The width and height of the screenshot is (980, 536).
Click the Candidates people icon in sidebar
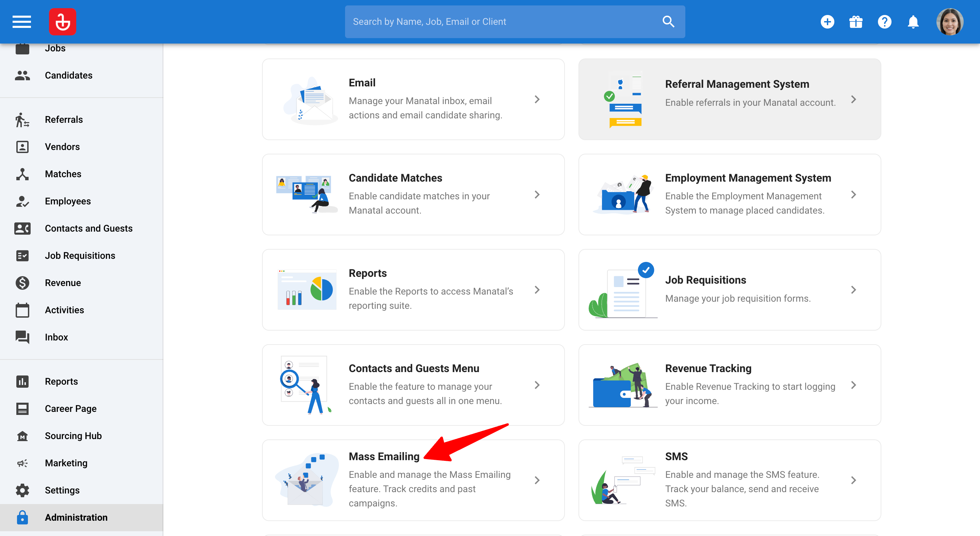click(22, 75)
